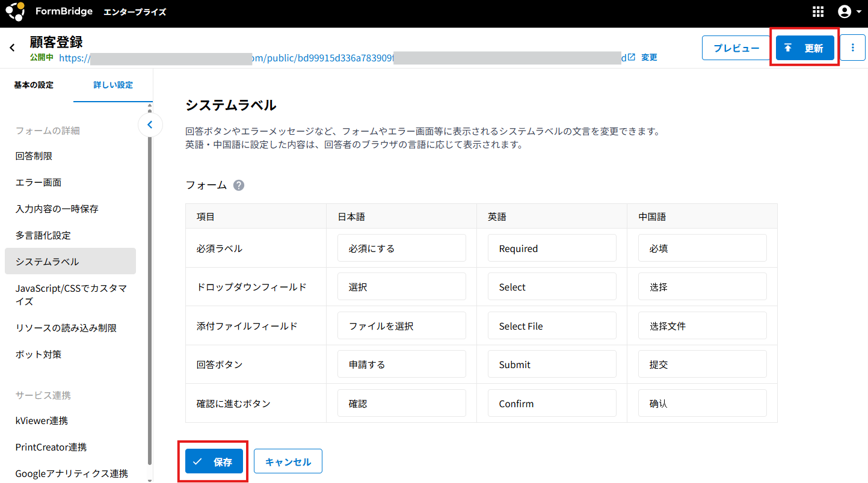Edit the Japanese 必須ラベル input field
The image size is (868, 483).
coord(401,248)
